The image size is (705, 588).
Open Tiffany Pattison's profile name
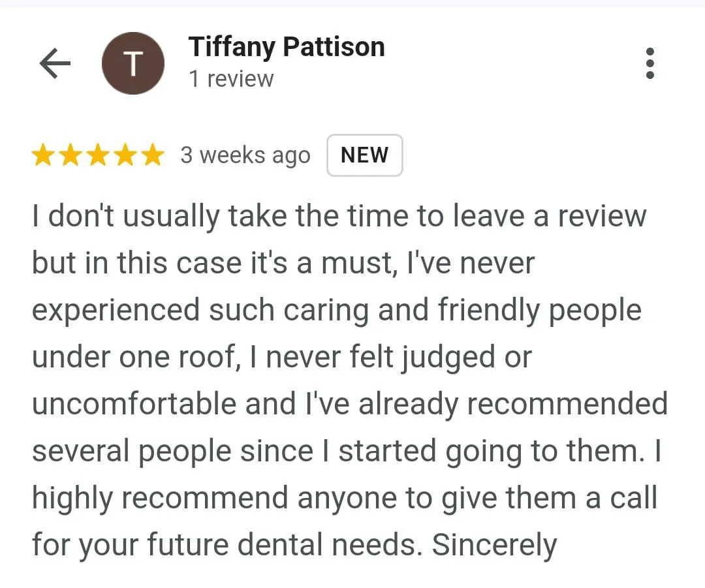(x=287, y=47)
